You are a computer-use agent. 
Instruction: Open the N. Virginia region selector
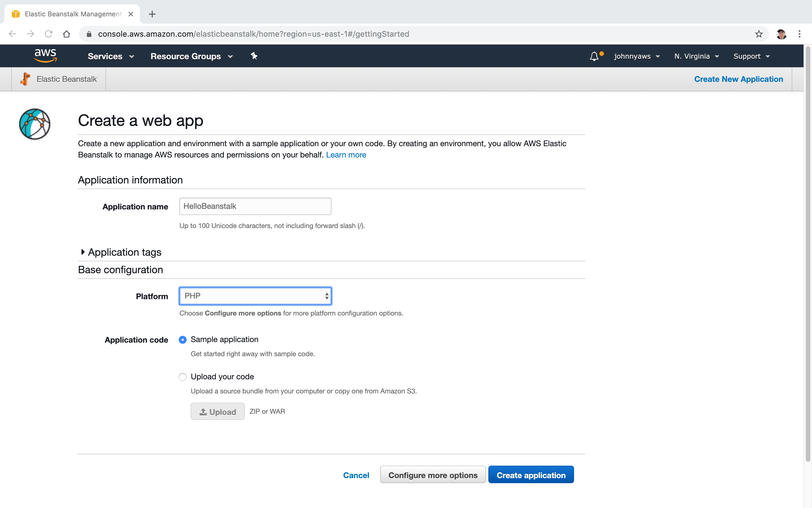coord(697,56)
